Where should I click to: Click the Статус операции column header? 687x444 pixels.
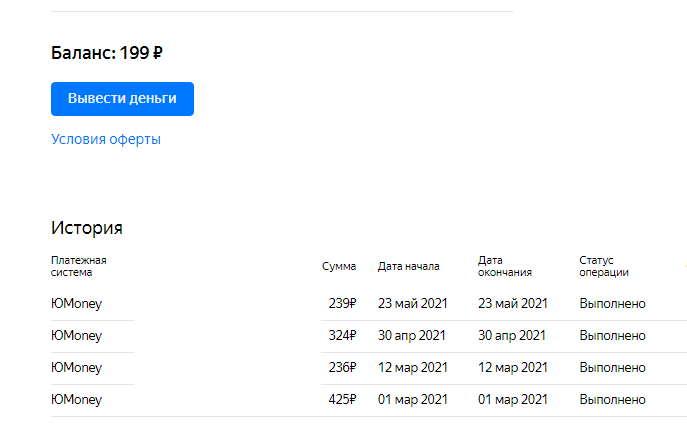point(603,266)
